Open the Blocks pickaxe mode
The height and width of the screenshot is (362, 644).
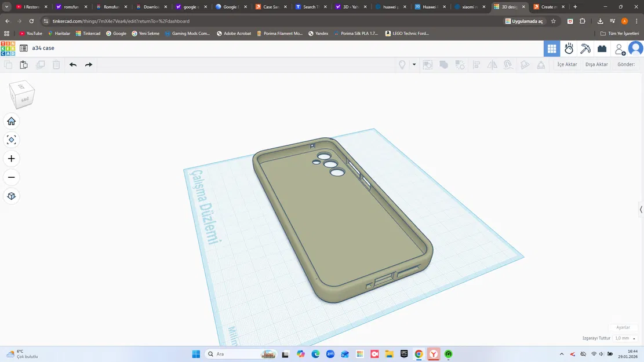[585, 49]
